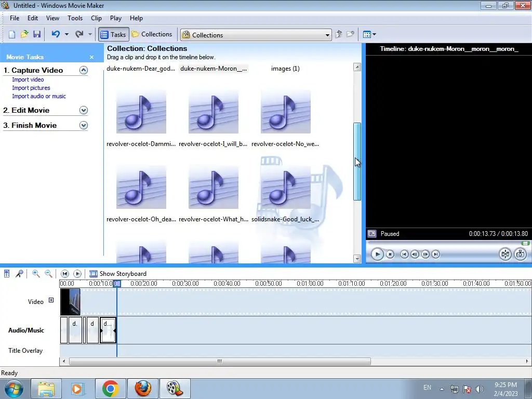Open the Help menu
The image size is (532, 399).
(137, 18)
